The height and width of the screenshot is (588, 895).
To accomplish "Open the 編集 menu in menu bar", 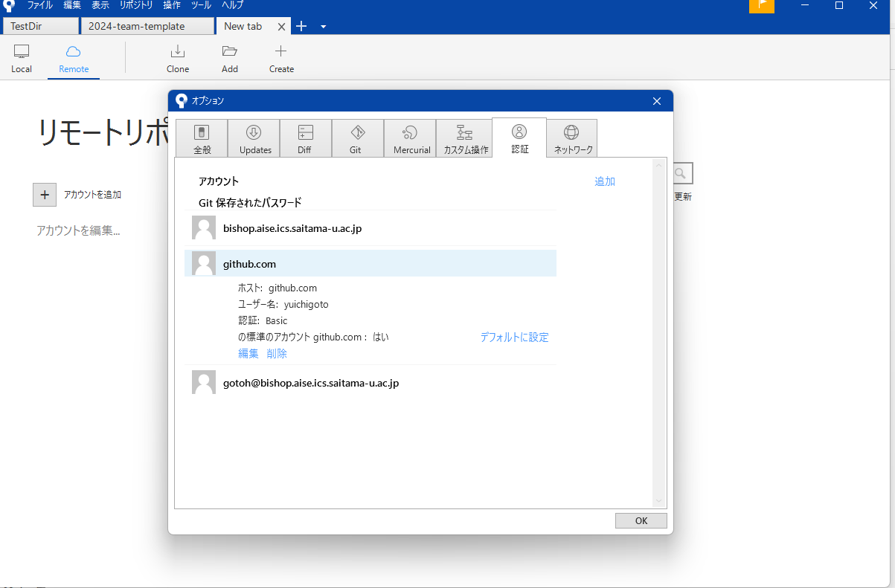I will pos(72,5).
